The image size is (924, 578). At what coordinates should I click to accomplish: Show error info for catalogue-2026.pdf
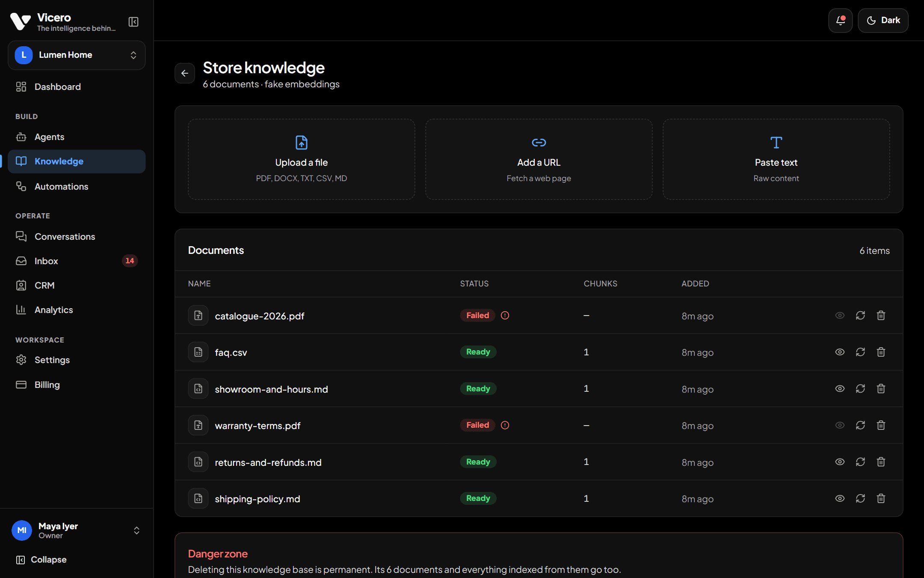505,316
